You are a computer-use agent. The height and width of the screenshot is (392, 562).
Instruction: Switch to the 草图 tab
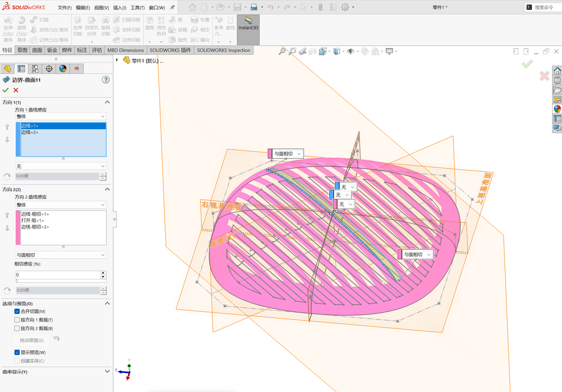click(x=22, y=50)
